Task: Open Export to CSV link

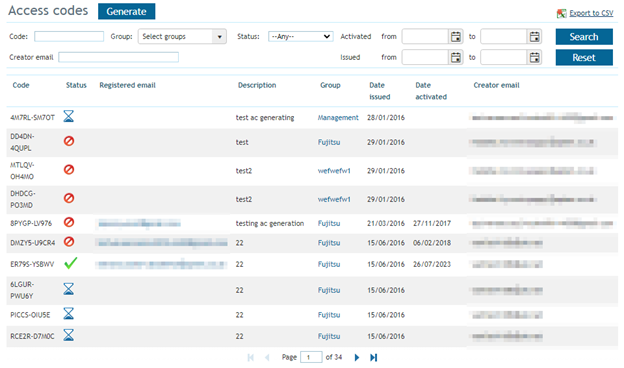Action: (x=591, y=13)
